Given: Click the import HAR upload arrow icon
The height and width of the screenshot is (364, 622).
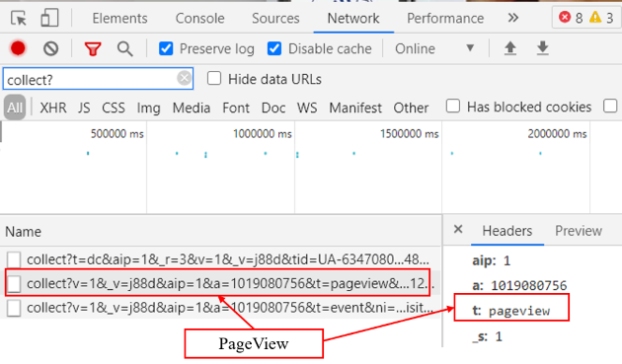Looking at the screenshot, I should tap(510, 48).
